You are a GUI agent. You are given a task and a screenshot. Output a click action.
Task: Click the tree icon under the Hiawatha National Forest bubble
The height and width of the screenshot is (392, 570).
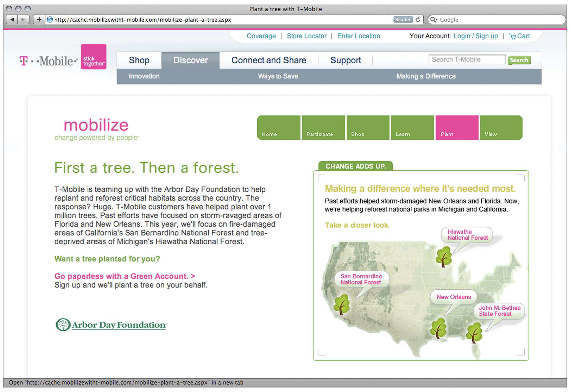pyautogui.click(x=444, y=257)
